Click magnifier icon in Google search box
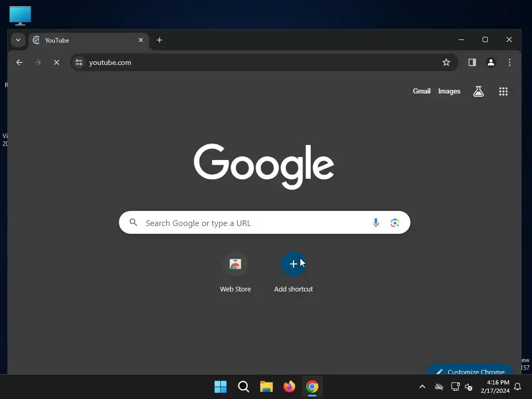The width and height of the screenshot is (532, 399). [x=134, y=222]
